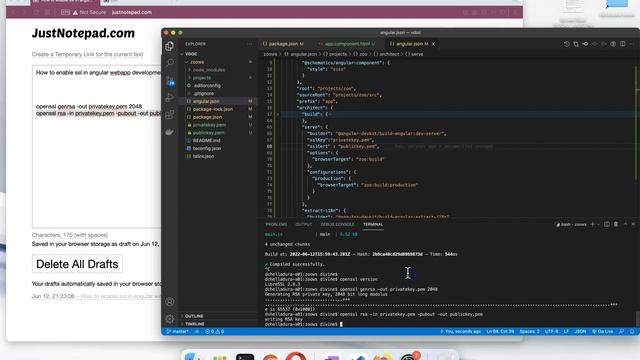
Task: Open the saved draft dated Jun 12
Action: (x=96, y=296)
